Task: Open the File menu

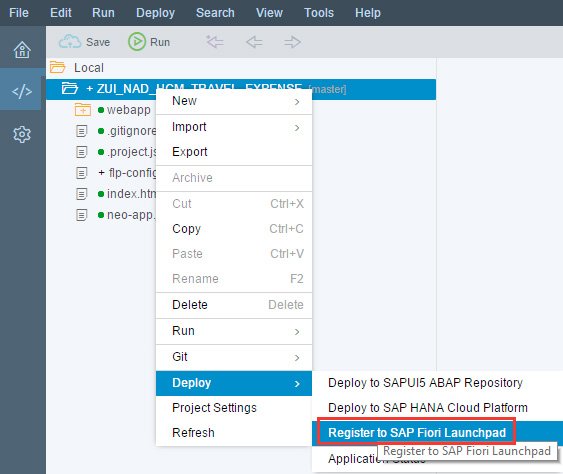Action: coord(19,13)
